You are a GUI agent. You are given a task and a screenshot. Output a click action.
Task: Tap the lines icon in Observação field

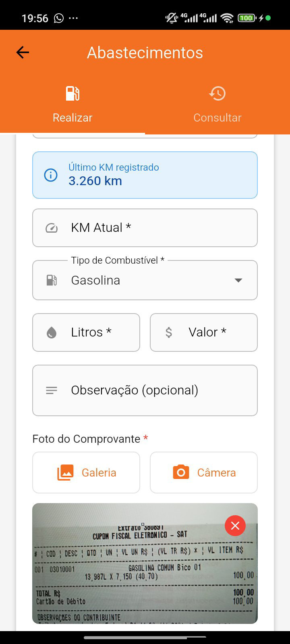coord(52,390)
